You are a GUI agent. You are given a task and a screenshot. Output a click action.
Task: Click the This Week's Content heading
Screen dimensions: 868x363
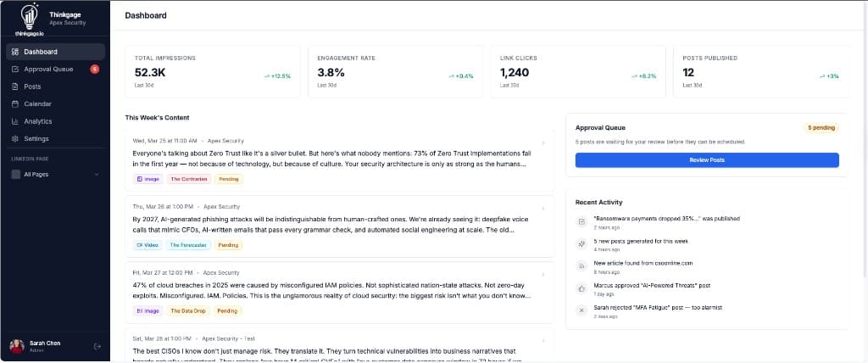tap(157, 118)
